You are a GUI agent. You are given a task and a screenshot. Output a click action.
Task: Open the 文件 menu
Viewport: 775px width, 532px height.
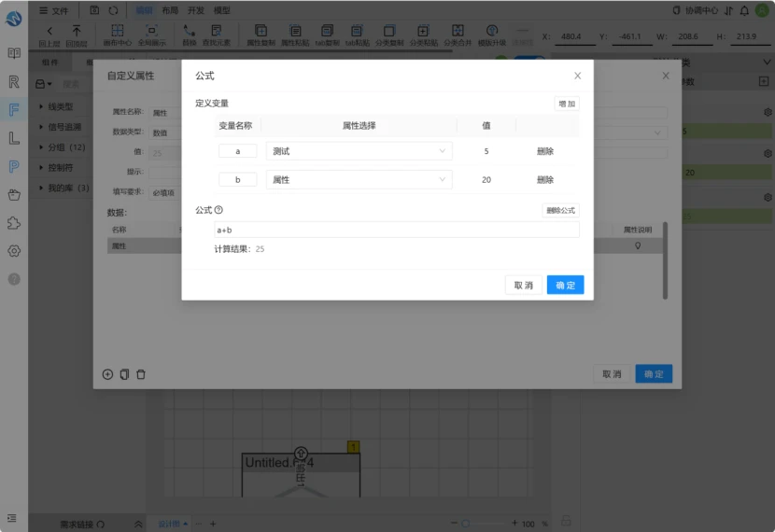(54, 10)
